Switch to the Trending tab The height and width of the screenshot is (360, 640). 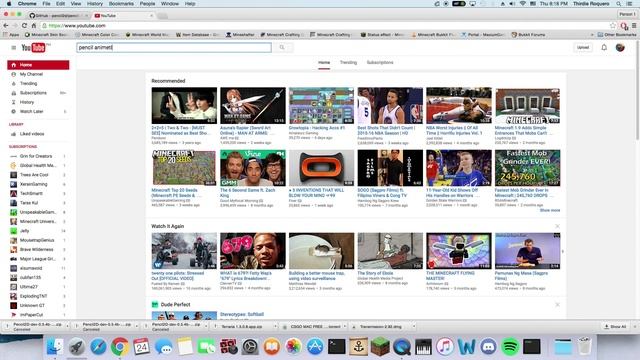point(348,62)
